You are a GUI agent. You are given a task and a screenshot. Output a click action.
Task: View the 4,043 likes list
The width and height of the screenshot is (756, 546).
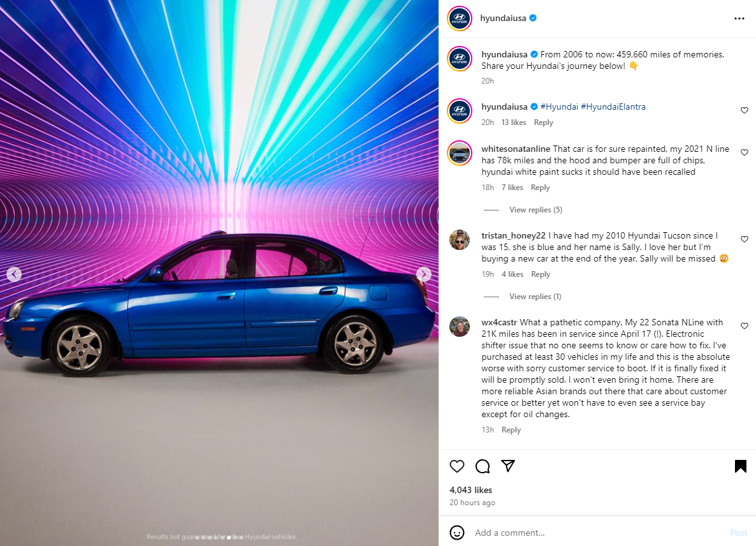470,490
